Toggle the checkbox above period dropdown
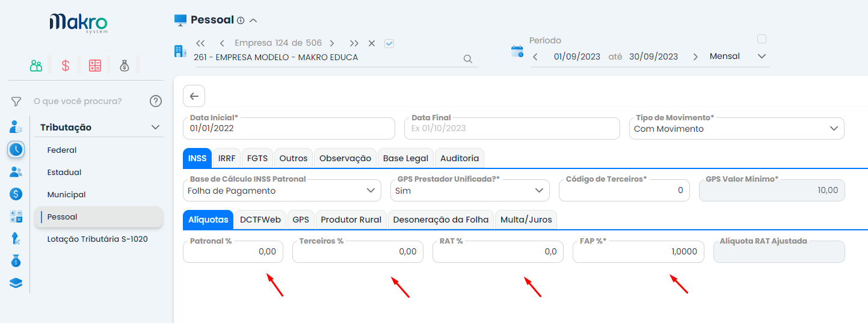The height and width of the screenshot is (323, 868). tap(762, 39)
